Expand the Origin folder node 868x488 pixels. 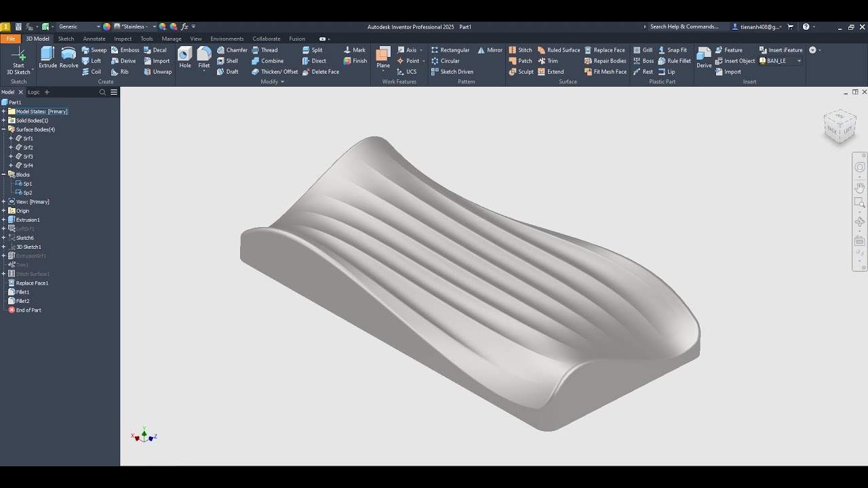[x=3, y=211]
